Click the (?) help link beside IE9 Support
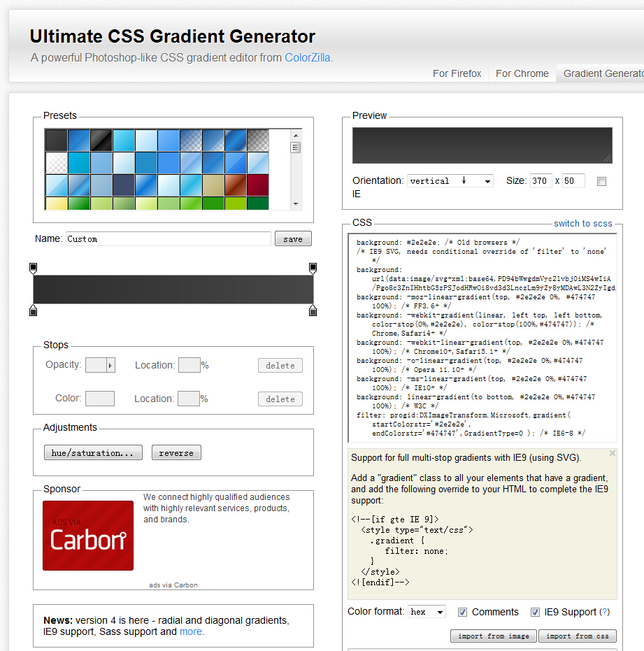This screenshot has width=644, height=651. coord(605,612)
